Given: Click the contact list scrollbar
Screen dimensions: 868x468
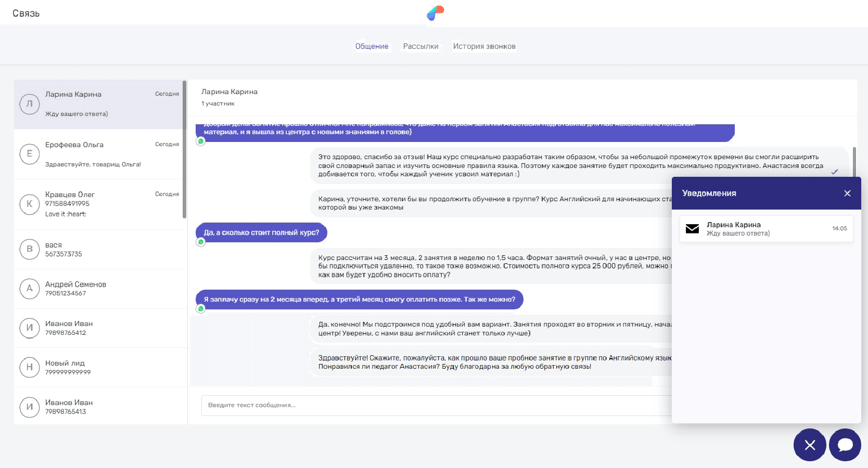Looking at the screenshot, I should pyautogui.click(x=184, y=151).
